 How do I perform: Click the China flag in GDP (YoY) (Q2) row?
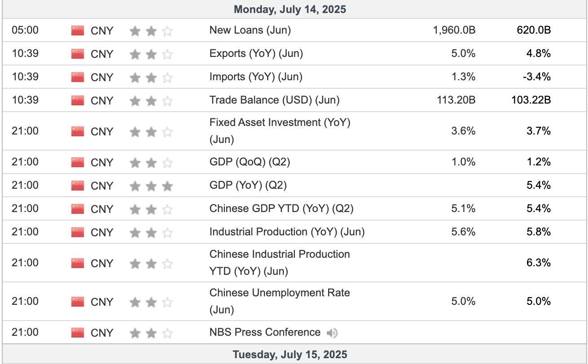(78, 186)
